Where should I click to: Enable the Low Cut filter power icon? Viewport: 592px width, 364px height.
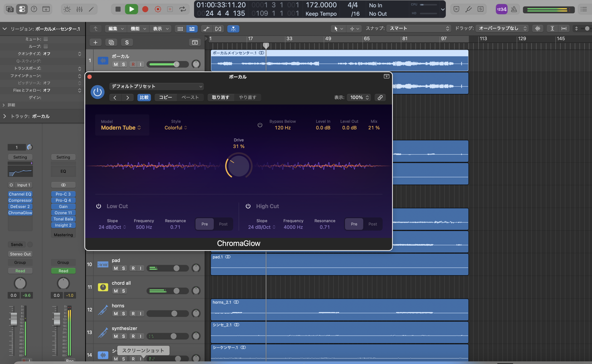click(99, 206)
